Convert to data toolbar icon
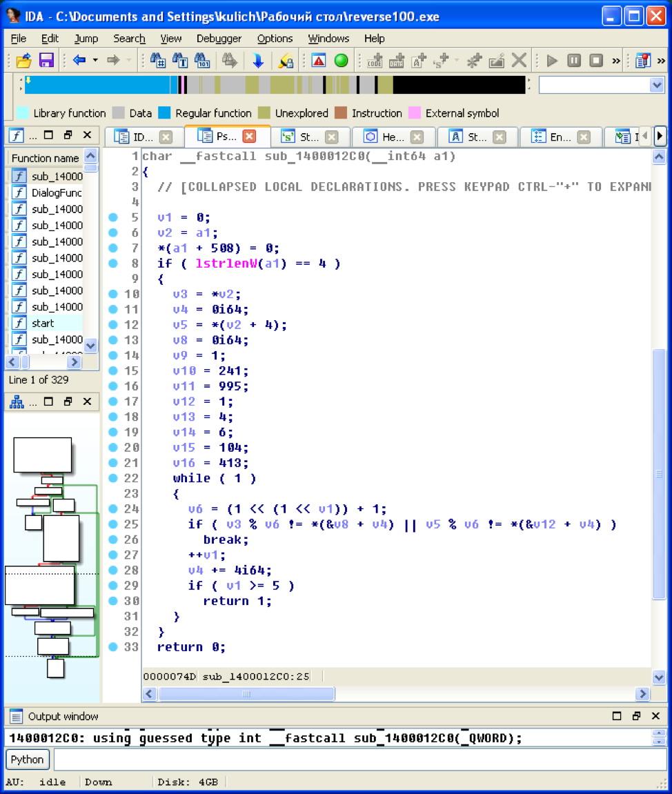This screenshot has height=794, width=672. pos(397,61)
